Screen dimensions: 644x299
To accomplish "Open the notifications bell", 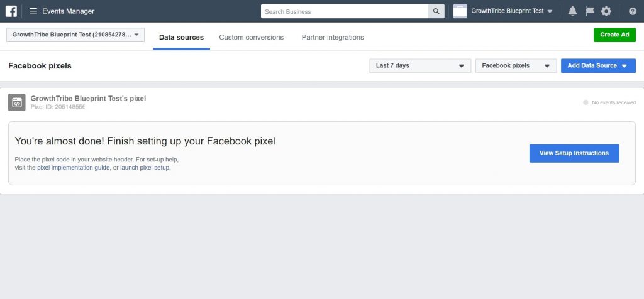I will point(572,11).
